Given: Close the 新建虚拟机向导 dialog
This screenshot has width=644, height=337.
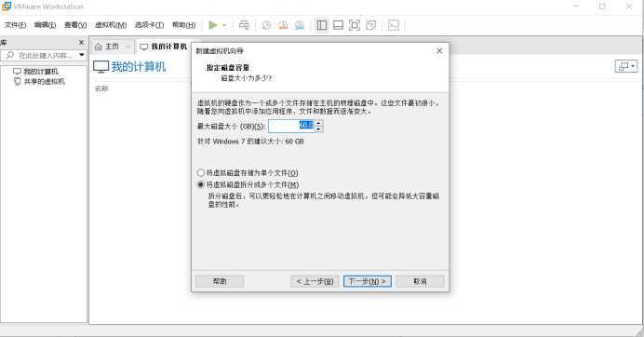Looking at the screenshot, I should (x=439, y=50).
